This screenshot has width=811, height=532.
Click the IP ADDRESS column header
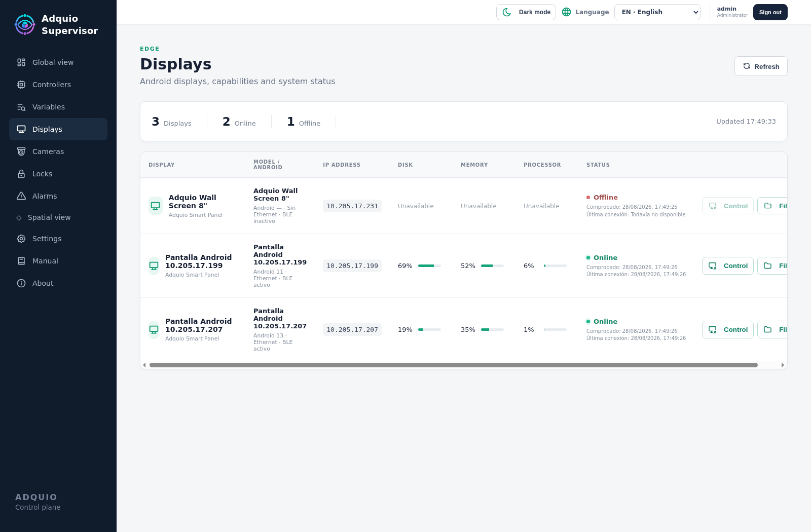(x=342, y=165)
